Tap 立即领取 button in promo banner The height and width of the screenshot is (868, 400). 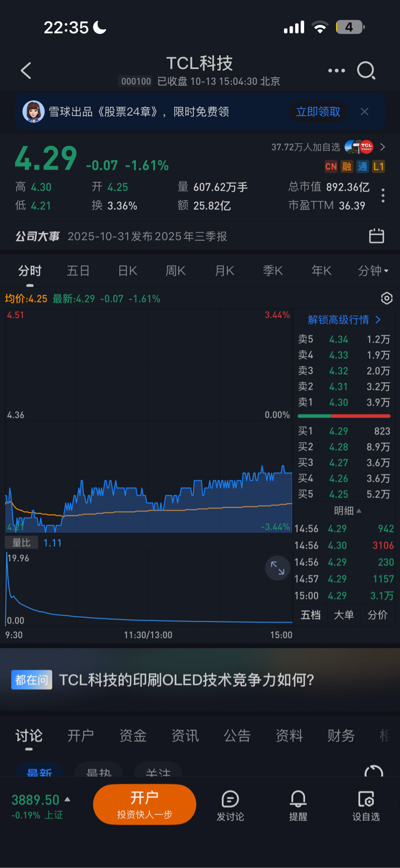pos(318,112)
